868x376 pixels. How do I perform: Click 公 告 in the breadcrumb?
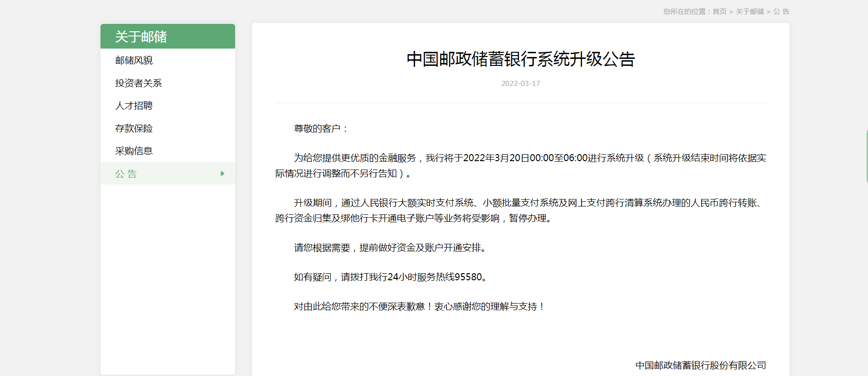[x=781, y=12]
